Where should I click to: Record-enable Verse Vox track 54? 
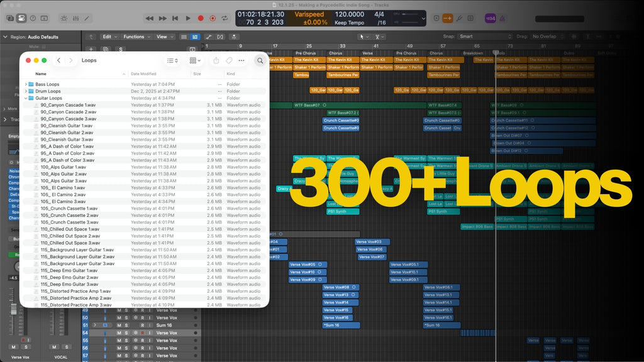pyautogui.click(x=142, y=332)
